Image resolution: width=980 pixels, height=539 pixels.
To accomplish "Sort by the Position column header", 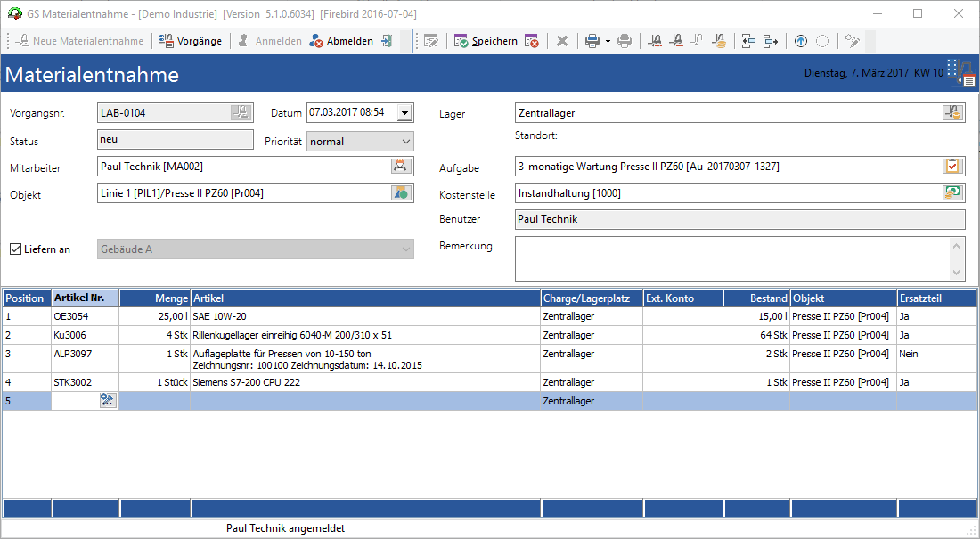I will [x=27, y=298].
